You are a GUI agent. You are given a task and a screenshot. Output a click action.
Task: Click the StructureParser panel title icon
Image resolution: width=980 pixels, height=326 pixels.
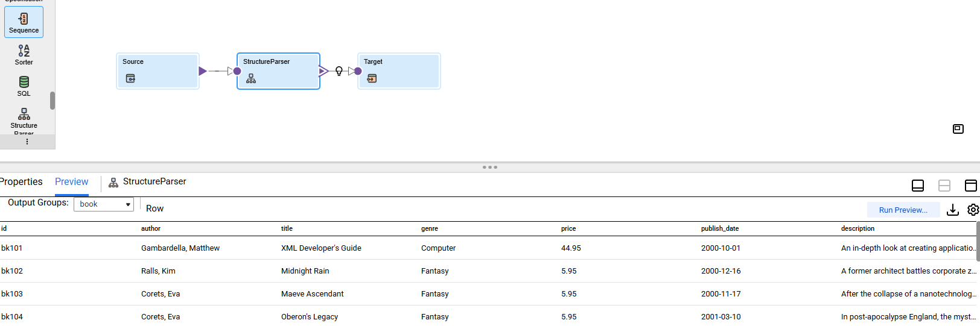point(113,183)
